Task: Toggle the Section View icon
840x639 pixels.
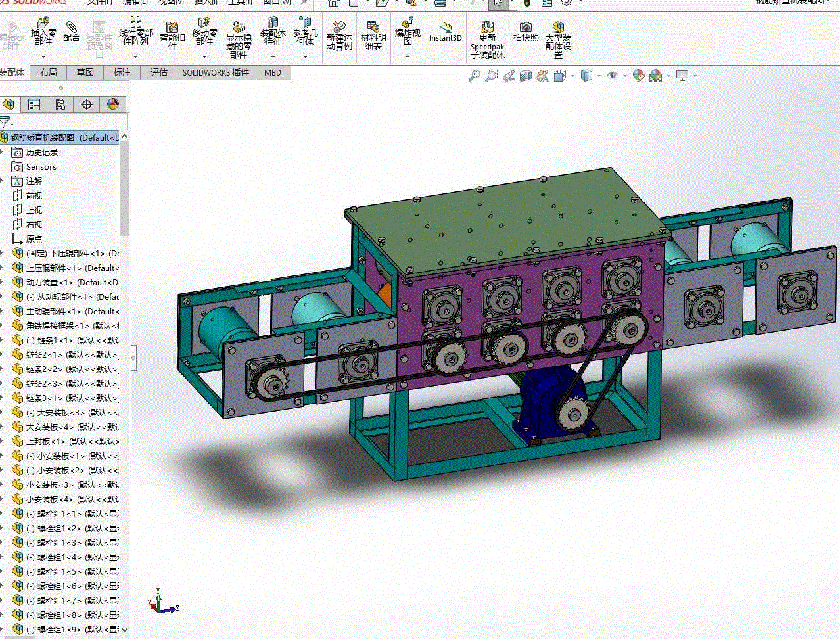Action: click(525, 76)
